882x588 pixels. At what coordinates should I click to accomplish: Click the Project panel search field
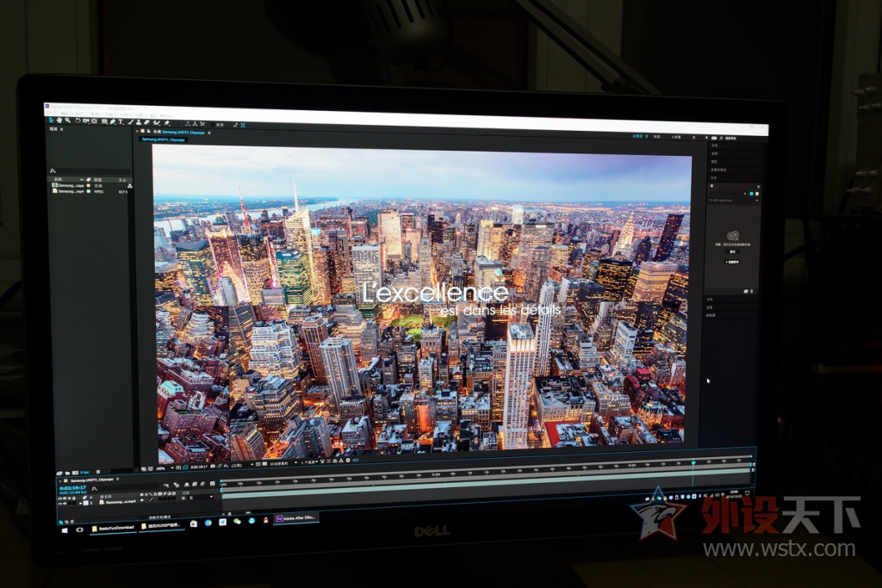[90, 171]
